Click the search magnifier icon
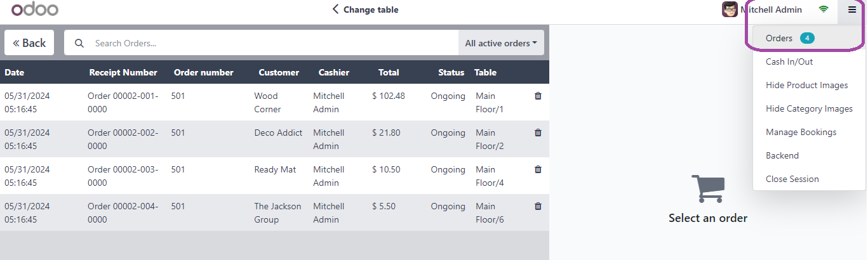This screenshot has height=260, width=868. 79,43
